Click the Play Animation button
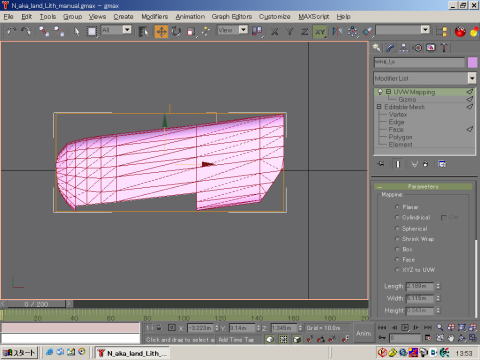The image size is (480, 360). 405,327
